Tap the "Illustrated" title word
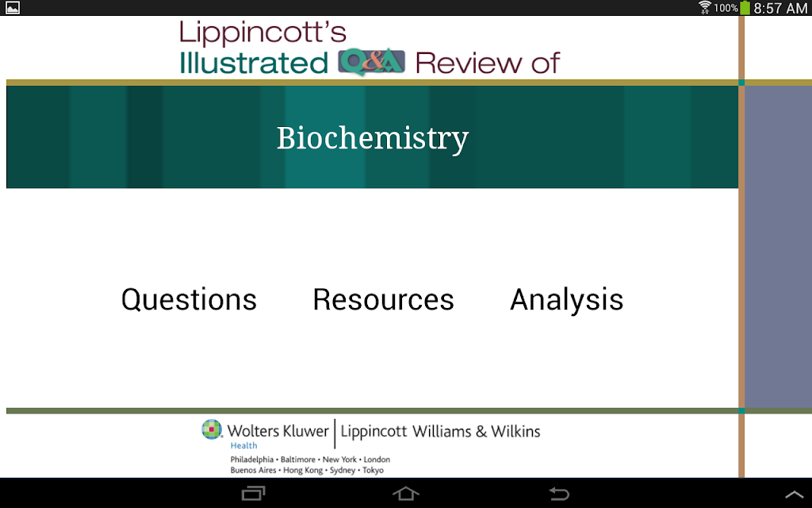Image resolution: width=812 pixels, height=508 pixels. tap(253, 63)
